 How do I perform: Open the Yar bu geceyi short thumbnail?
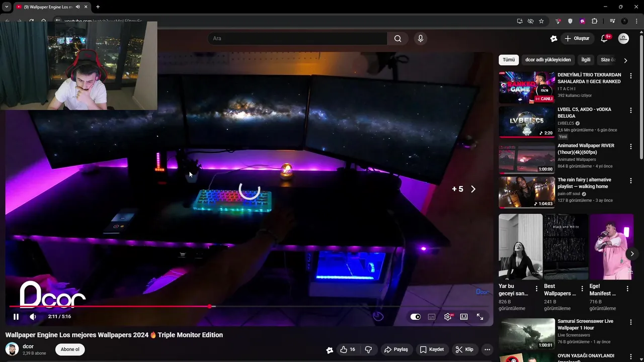[520, 247]
